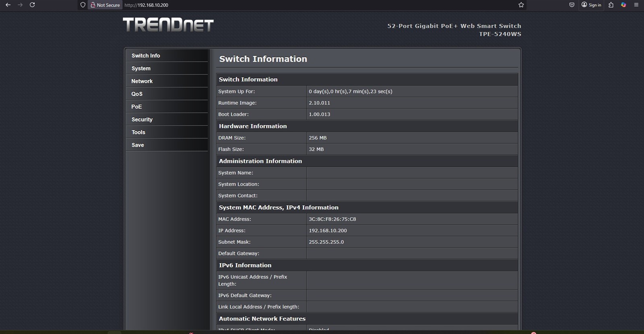
Task: Click the browser forward arrow
Action: (x=20, y=5)
